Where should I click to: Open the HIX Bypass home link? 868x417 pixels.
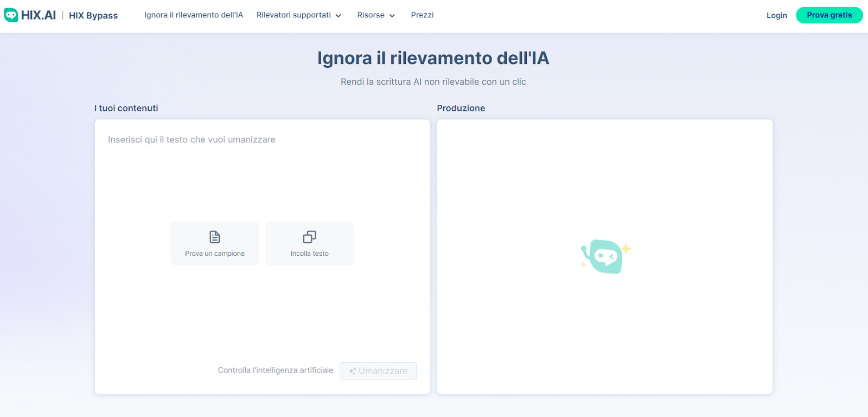click(x=93, y=16)
